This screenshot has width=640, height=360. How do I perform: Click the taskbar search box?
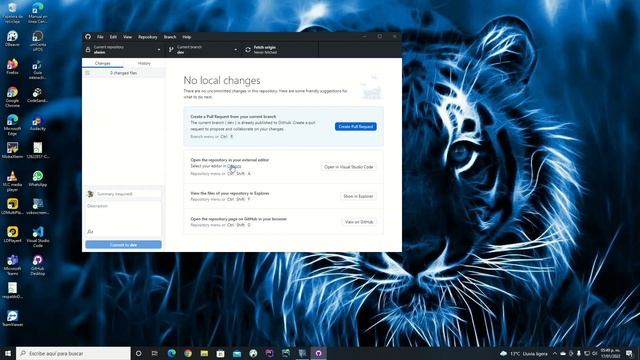(x=73, y=353)
